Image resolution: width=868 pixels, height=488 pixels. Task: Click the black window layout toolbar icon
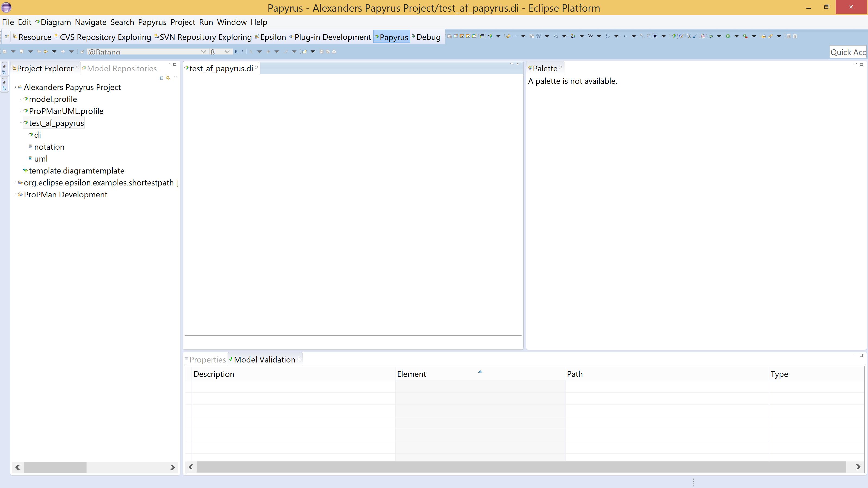coord(482,36)
